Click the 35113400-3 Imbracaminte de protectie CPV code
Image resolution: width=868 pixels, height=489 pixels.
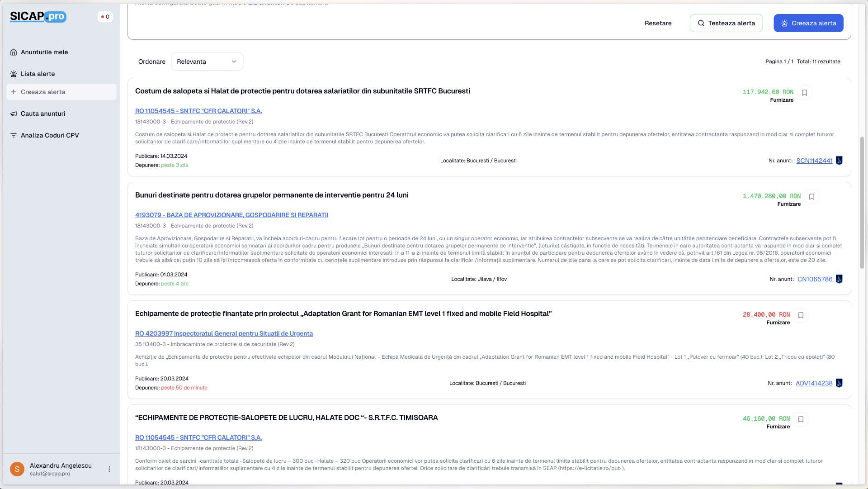click(215, 344)
